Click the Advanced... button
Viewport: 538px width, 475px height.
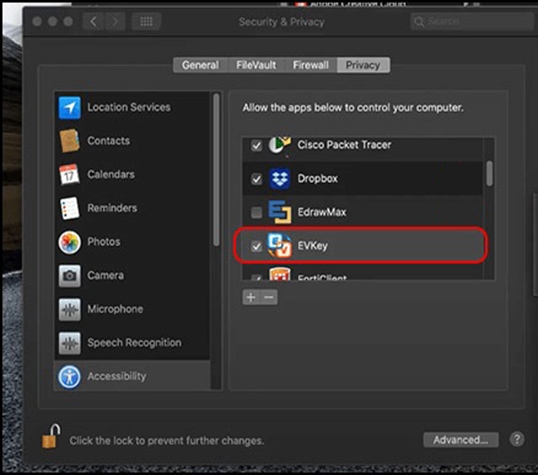click(x=461, y=440)
